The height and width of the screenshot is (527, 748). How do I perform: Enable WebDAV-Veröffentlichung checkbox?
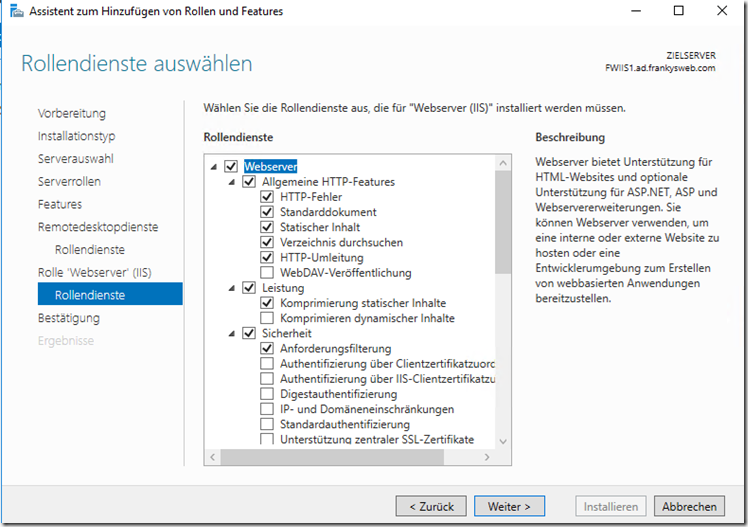pyautogui.click(x=267, y=273)
